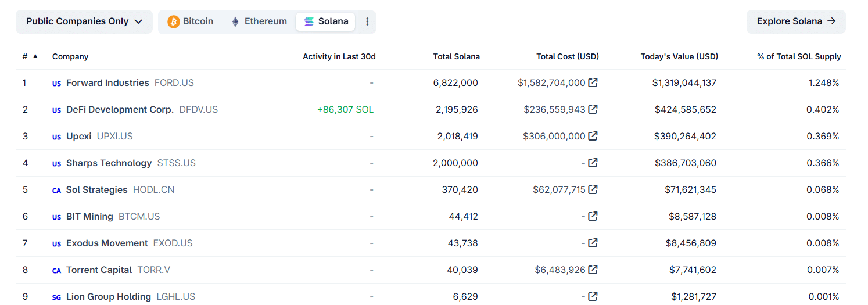Switch to the Ethereum tab

click(259, 21)
